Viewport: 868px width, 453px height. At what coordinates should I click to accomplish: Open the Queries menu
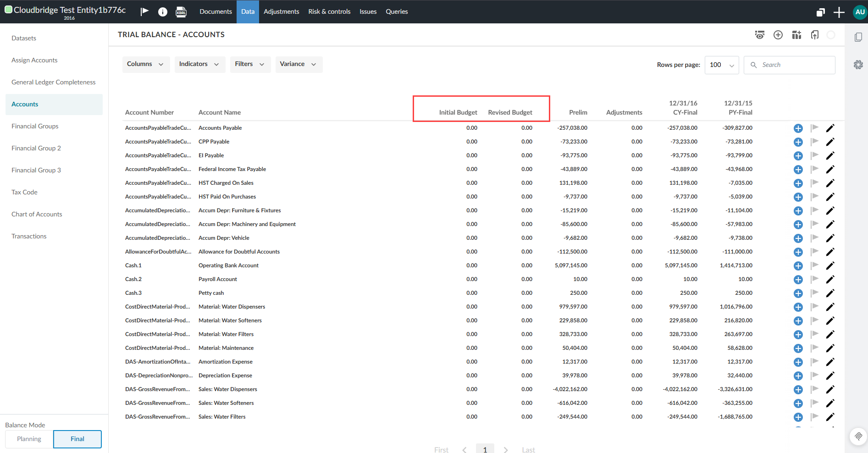(397, 12)
